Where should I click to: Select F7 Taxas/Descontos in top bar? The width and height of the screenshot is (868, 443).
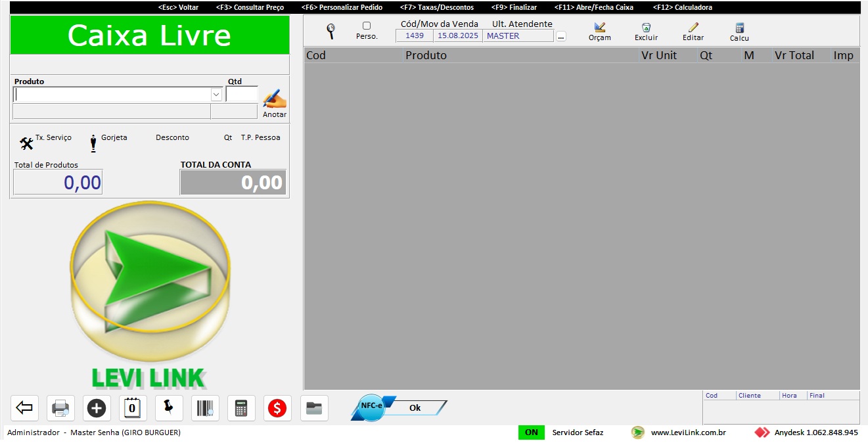436,7
